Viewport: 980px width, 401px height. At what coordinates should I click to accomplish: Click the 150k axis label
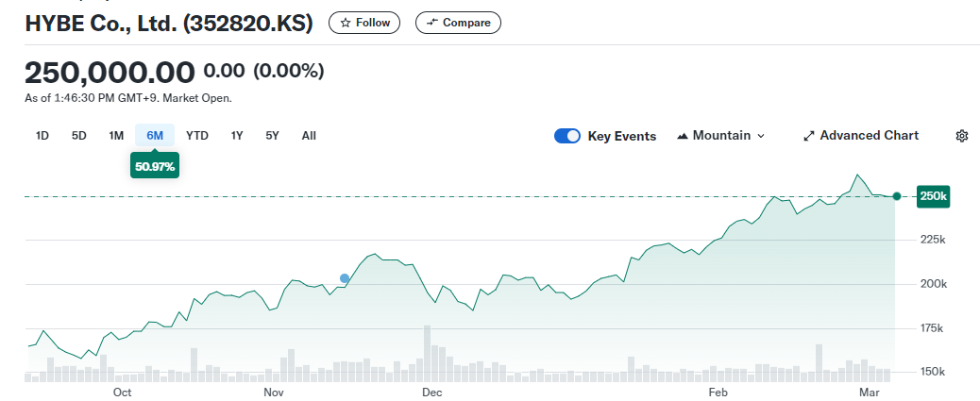(933, 373)
